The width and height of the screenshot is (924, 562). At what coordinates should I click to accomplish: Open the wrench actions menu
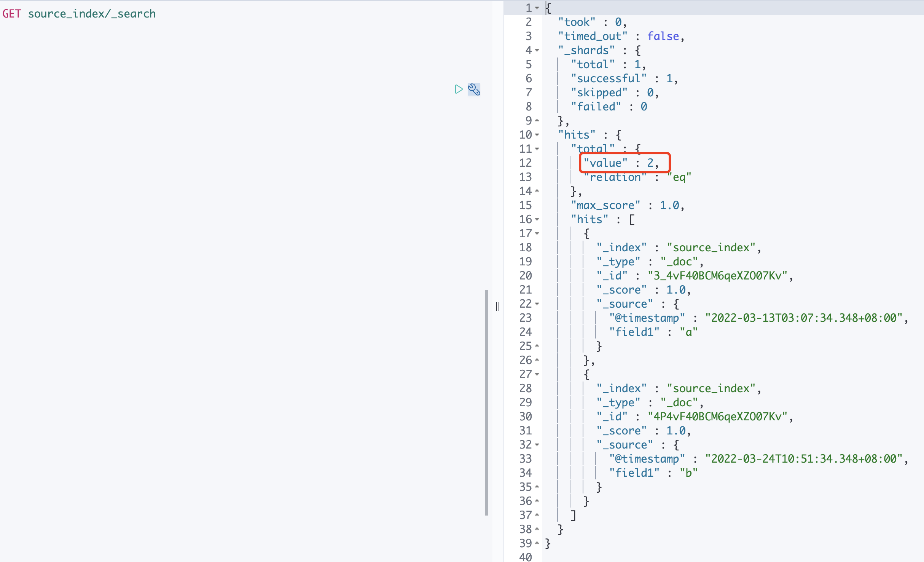[x=474, y=89]
